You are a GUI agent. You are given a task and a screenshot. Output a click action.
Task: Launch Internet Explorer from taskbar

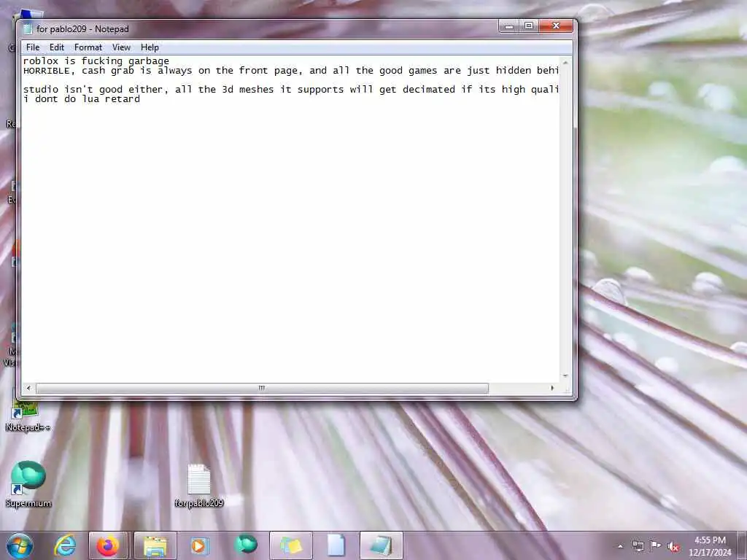point(65,545)
